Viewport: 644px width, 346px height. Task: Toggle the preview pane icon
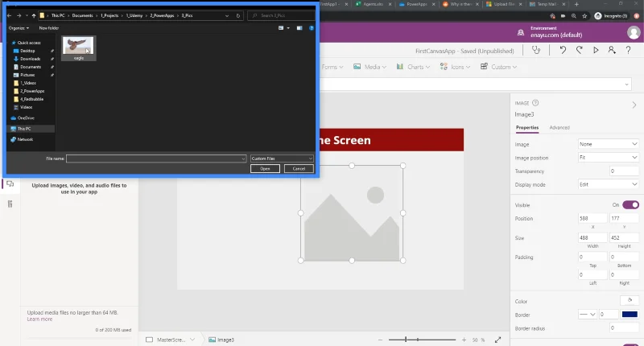pos(299,28)
